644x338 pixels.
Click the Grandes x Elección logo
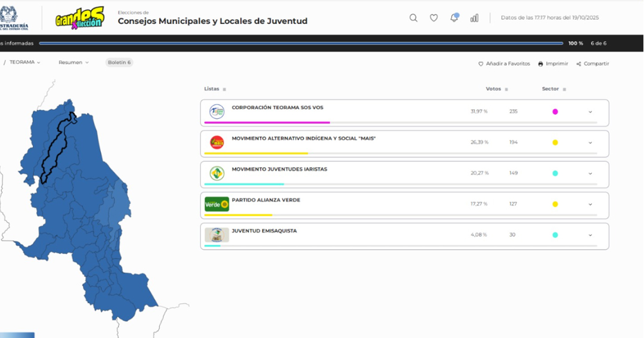(80, 18)
